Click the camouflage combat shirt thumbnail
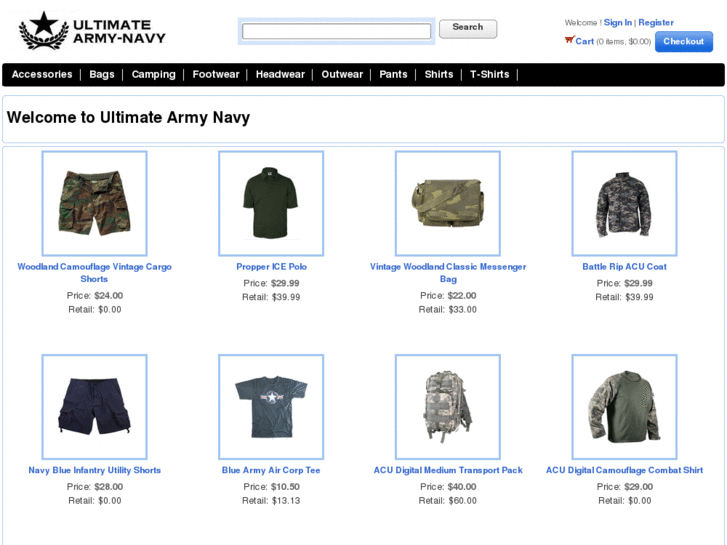 625,407
